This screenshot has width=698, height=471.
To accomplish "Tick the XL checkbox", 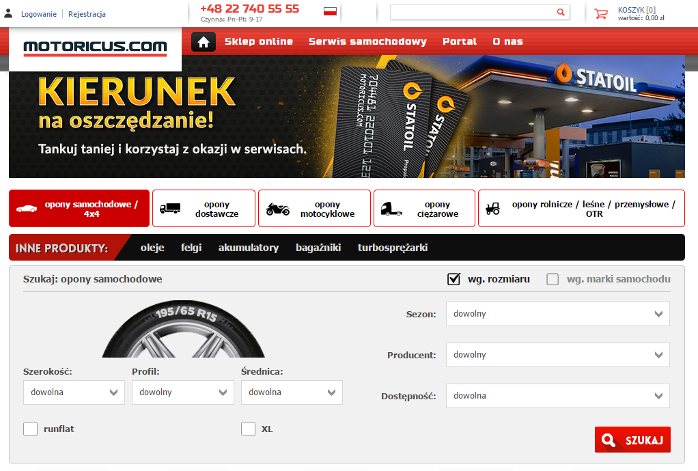I will click(249, 429).
